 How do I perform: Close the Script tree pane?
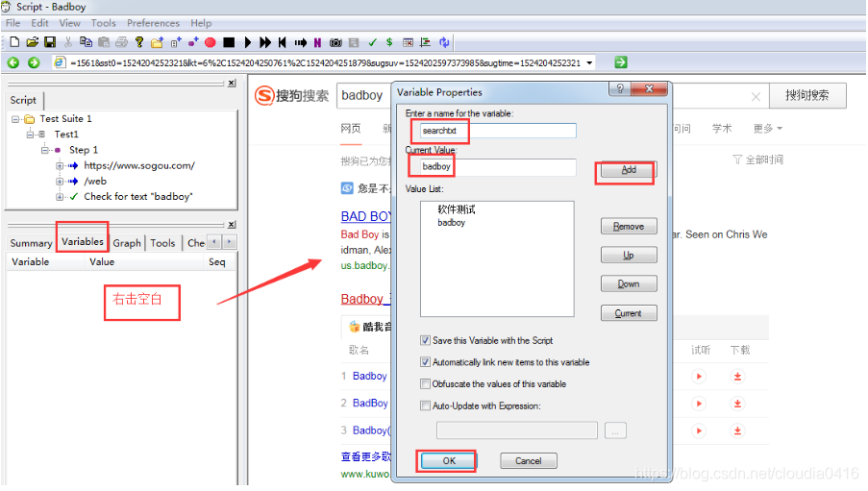[x=232, y=83]
